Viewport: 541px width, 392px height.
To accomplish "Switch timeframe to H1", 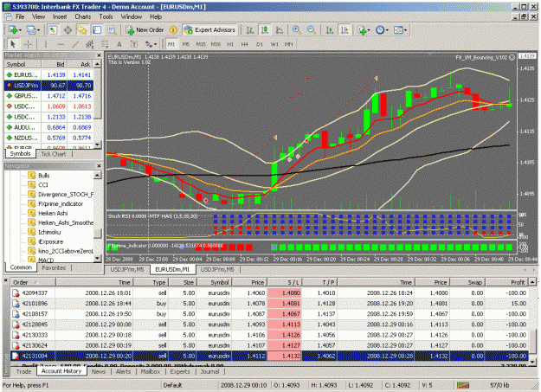I will 230,44.
